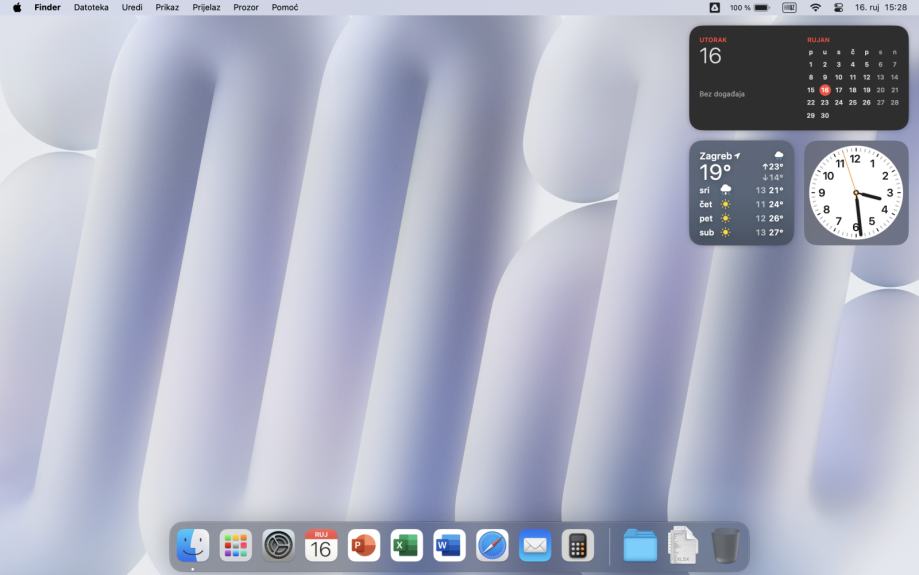Image resolution: width=919 pixels, height=575 pixels.
Task: Launch Excel from the Dock
Action: [407, 546]
